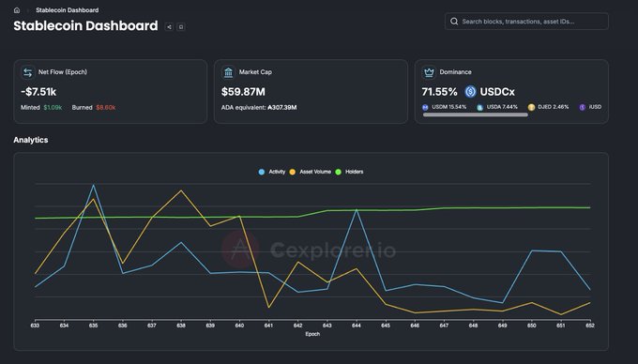This screenshot has width=638, height=364.
Task: Click the square icon beside the share icon
Action: (x=181, y=27)
